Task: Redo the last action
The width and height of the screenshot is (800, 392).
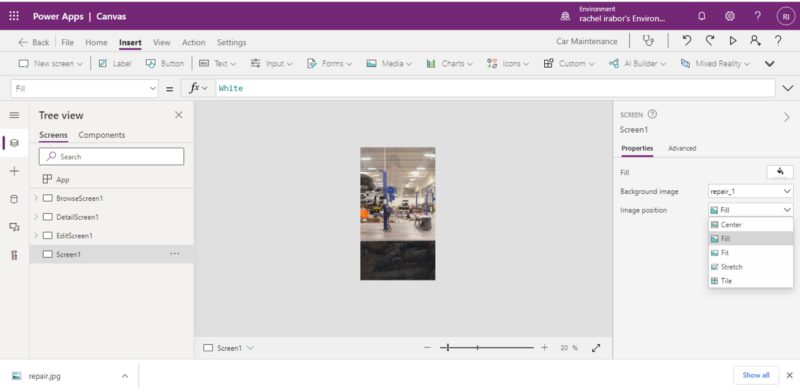Action: pyautogui.click(x=710, y=41)
